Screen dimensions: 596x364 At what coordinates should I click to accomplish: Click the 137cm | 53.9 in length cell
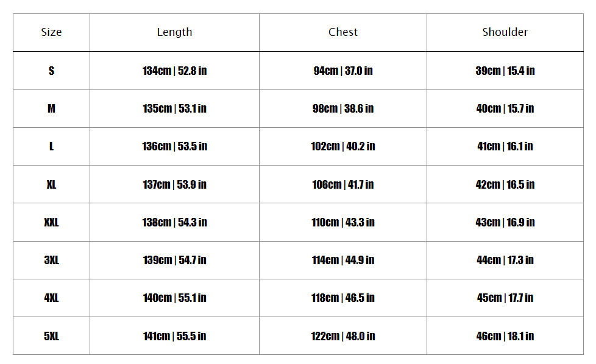pyautogui.click(x=174, y=184)
